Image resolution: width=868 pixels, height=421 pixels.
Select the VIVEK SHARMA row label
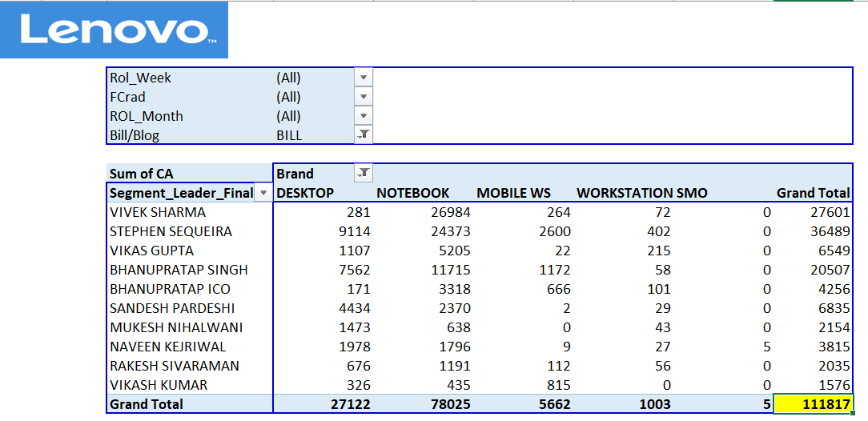tap(158, 212)
